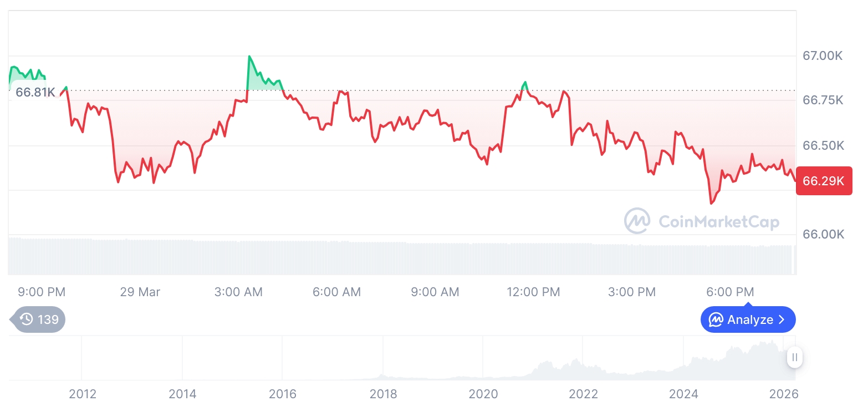This screenshot has height=406, width=868.
Task: Click the 6:00 AM time axis label
Action: coord(336,292)
